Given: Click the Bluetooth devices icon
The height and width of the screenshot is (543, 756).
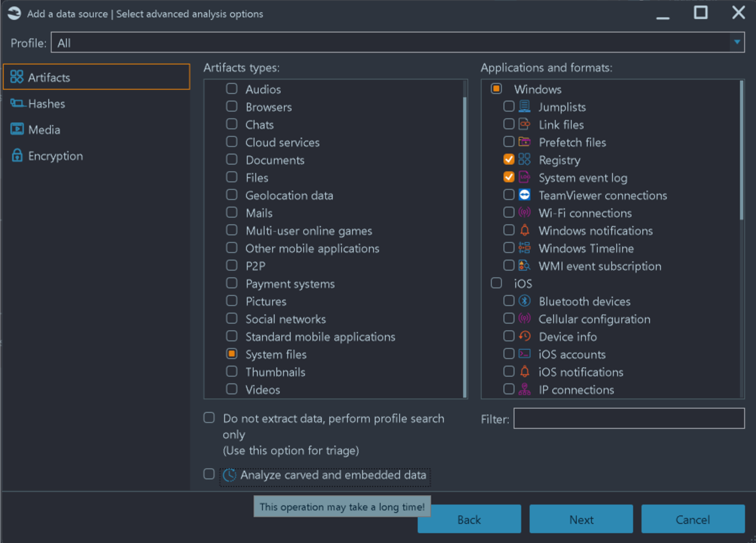Looking at the screenshot, I should click(524, 301).
